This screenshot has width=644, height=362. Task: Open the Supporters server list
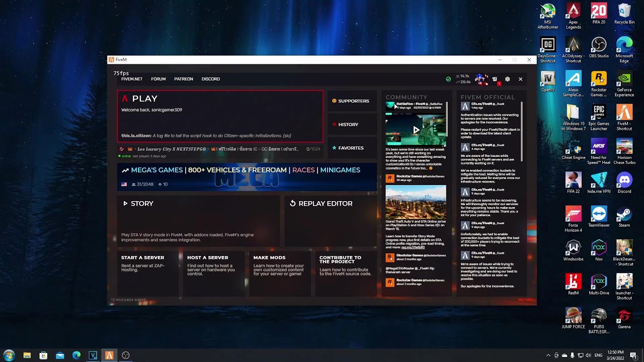tap(352, 101)
